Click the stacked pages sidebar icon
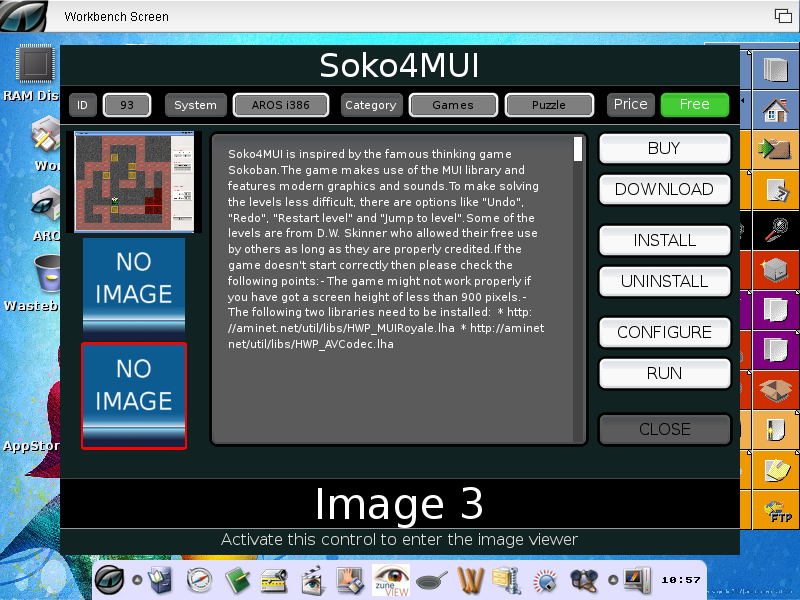The width and height of the screenshot is (800, 600). (x=776, y=70)
